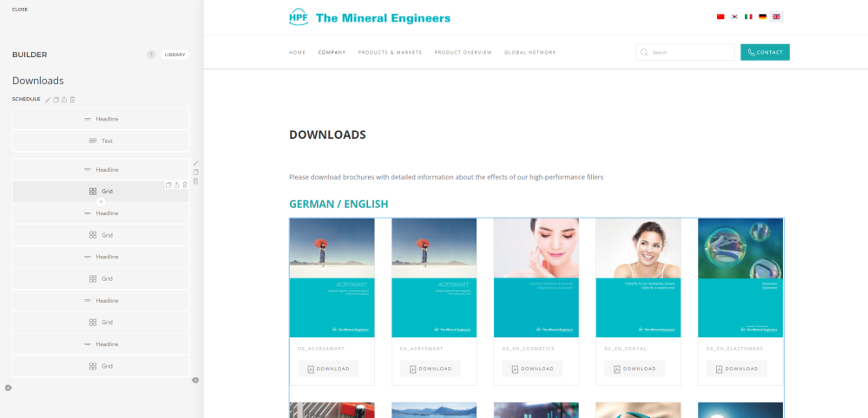Save the highlighted Grid element to library
The image size is (868, 418).
pos(176,186)
